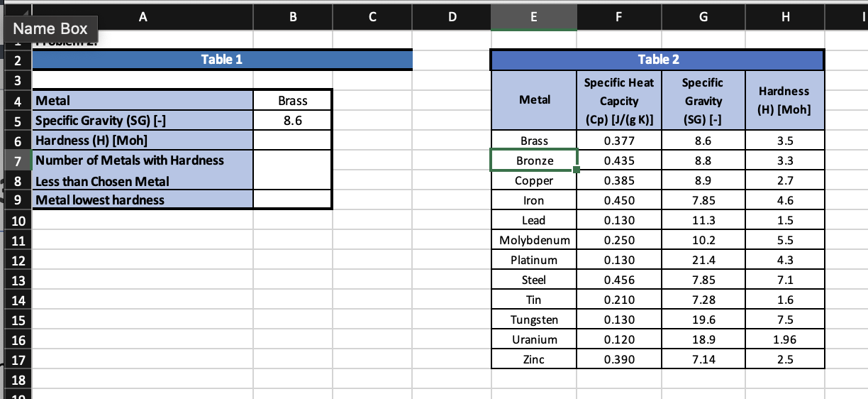The image size is (868, 399).
Task: Select the Uranium cell
Action: pyautogui.click(x=535, y=339)
